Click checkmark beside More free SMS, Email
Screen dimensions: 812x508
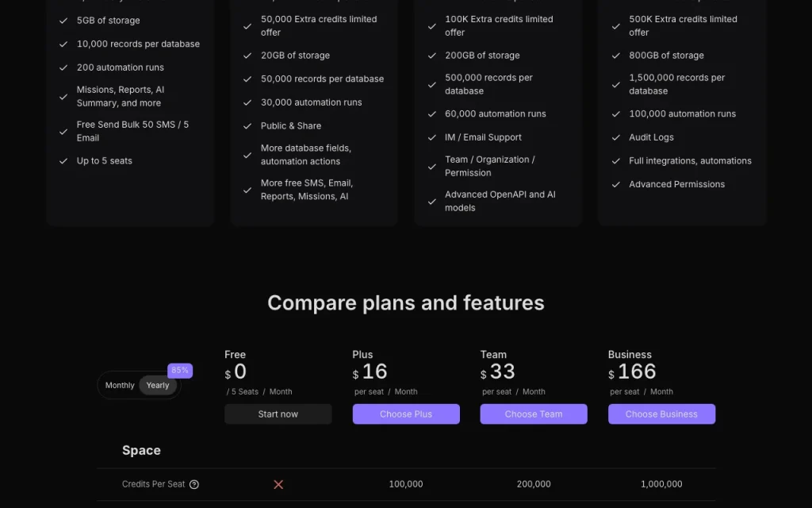(x=247, y=190)
